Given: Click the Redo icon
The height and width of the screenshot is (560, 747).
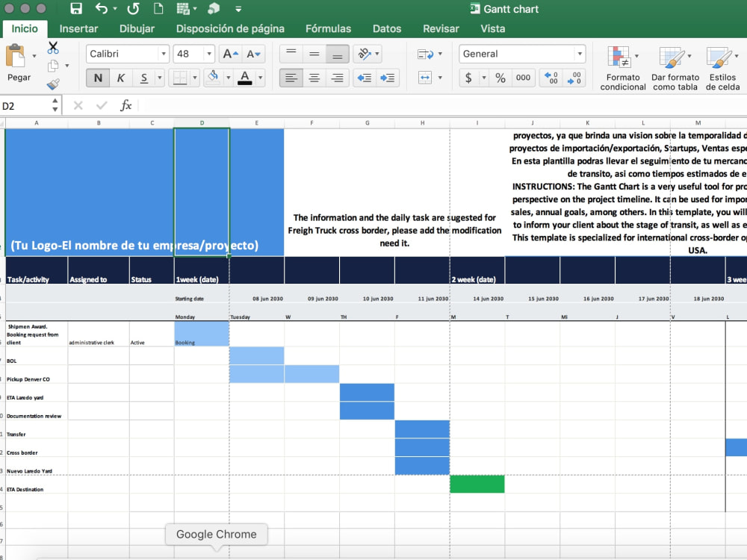Looking at the screenshot, I should pos(134,8).
